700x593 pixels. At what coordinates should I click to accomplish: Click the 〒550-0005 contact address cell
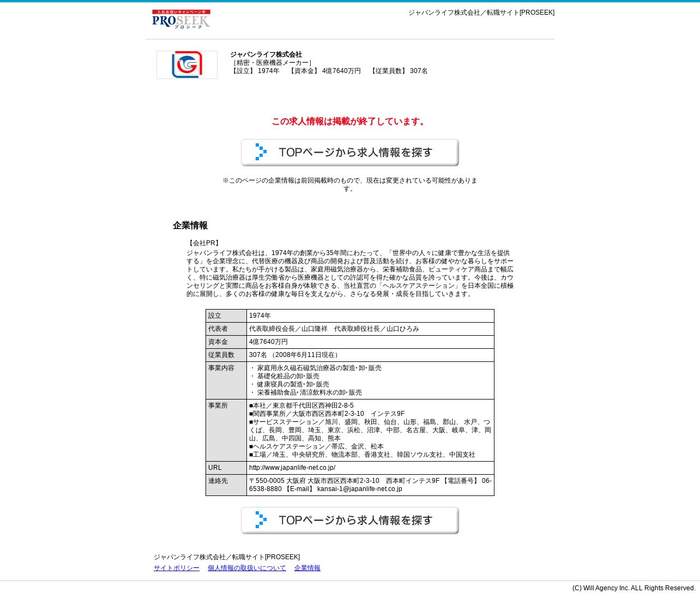[x=370, y=485]
